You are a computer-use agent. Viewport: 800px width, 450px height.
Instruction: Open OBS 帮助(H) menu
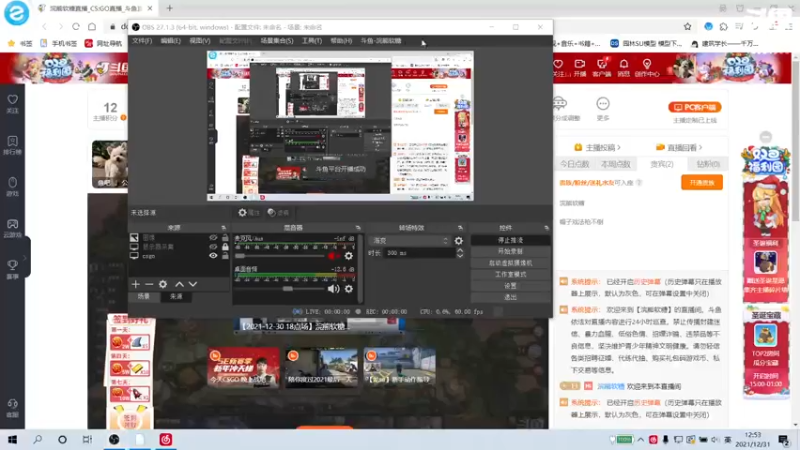click(x=341, y=41)
